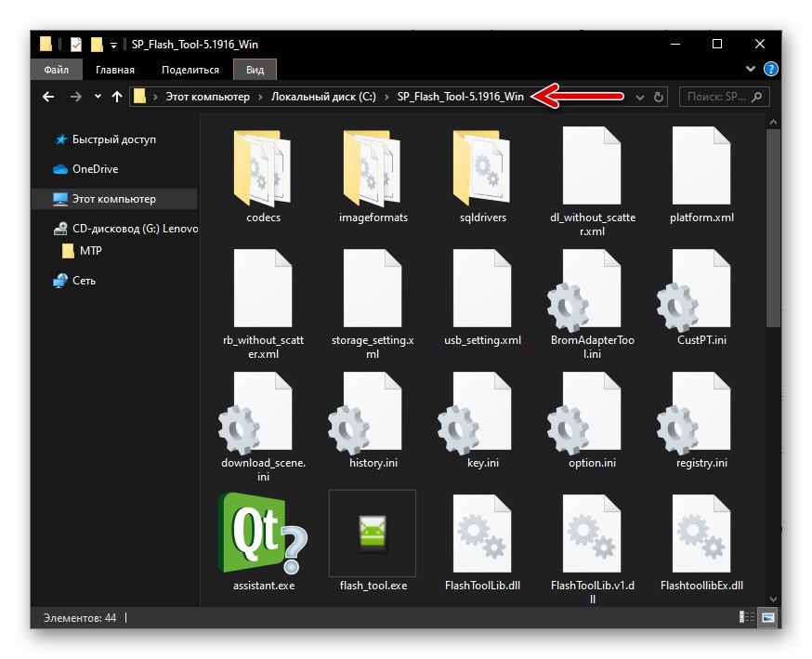This screenshot has height=659, width=812.
Task: Expand the chevron after Локальный диск (C:)
Action: [386, 97]
